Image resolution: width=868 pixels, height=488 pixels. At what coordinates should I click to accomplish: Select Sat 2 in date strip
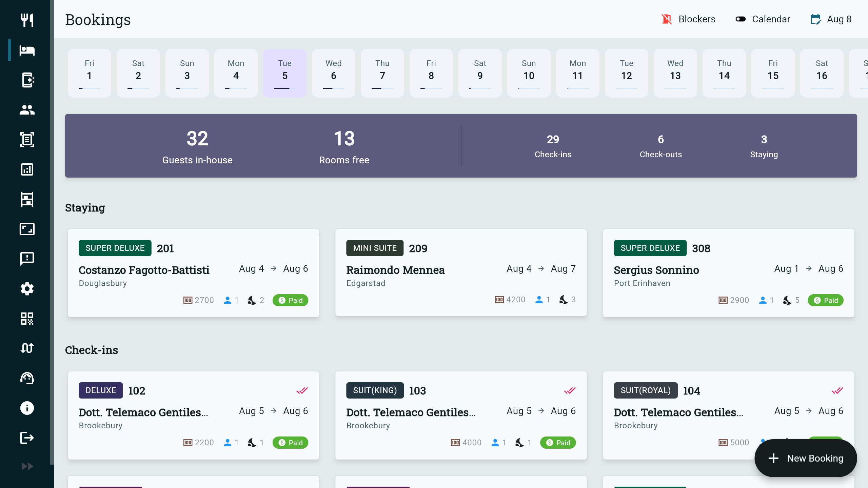(138, 73)
